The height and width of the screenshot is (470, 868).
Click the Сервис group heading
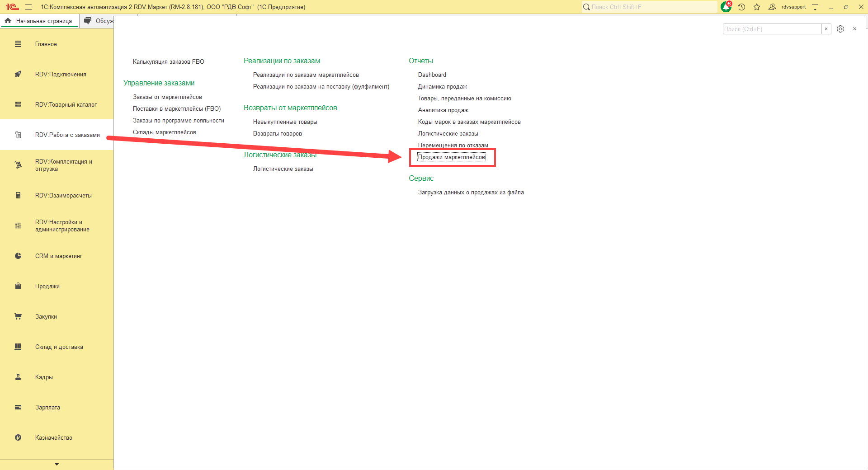tap(421, 178)
